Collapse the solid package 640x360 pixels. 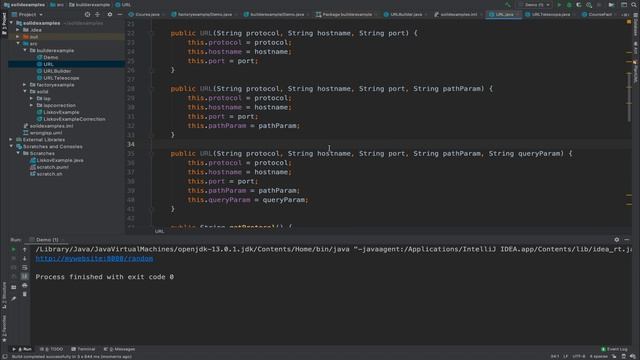(x=25, y=91)
